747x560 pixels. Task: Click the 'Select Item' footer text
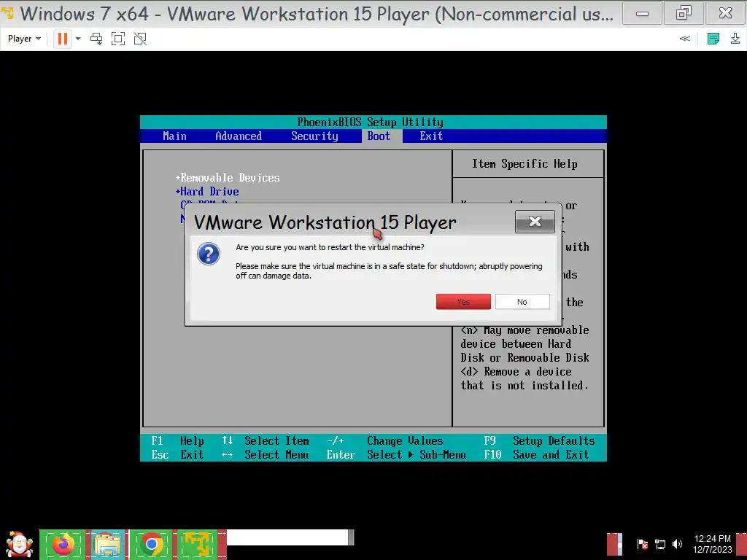(x=276, y=441)
